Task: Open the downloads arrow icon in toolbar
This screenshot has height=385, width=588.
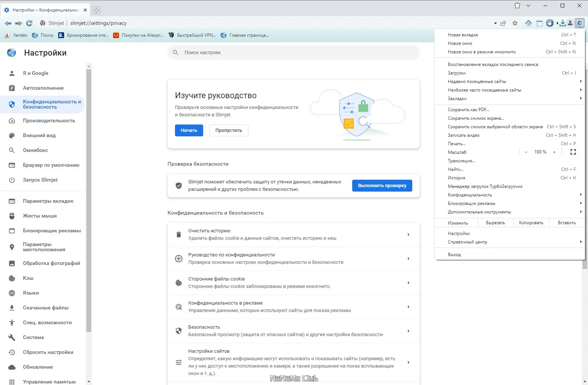Action: tap(563, 23)
